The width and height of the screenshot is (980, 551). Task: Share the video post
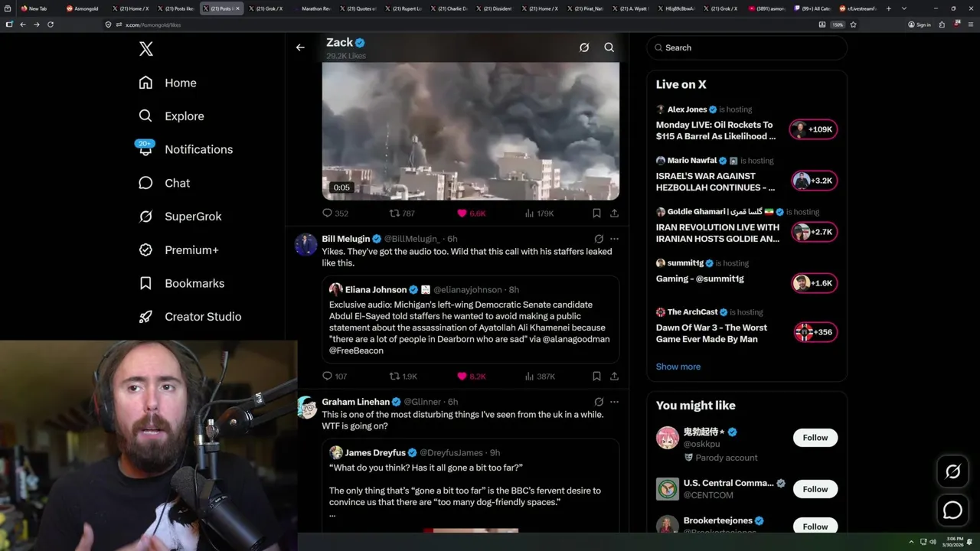coord(614,214)
